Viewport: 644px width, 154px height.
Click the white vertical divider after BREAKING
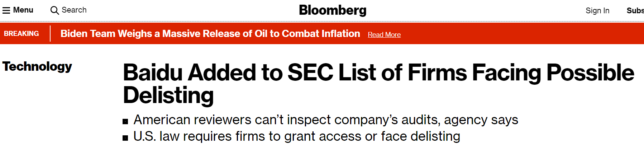50,33
